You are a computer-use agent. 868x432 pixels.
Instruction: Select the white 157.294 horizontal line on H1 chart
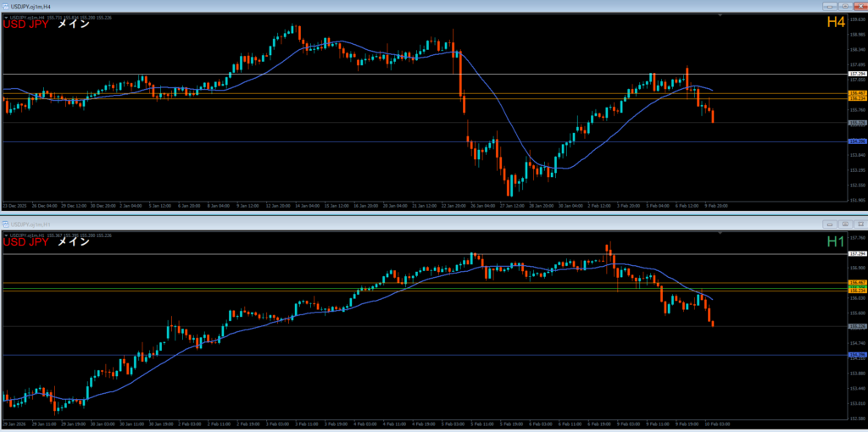424,254
